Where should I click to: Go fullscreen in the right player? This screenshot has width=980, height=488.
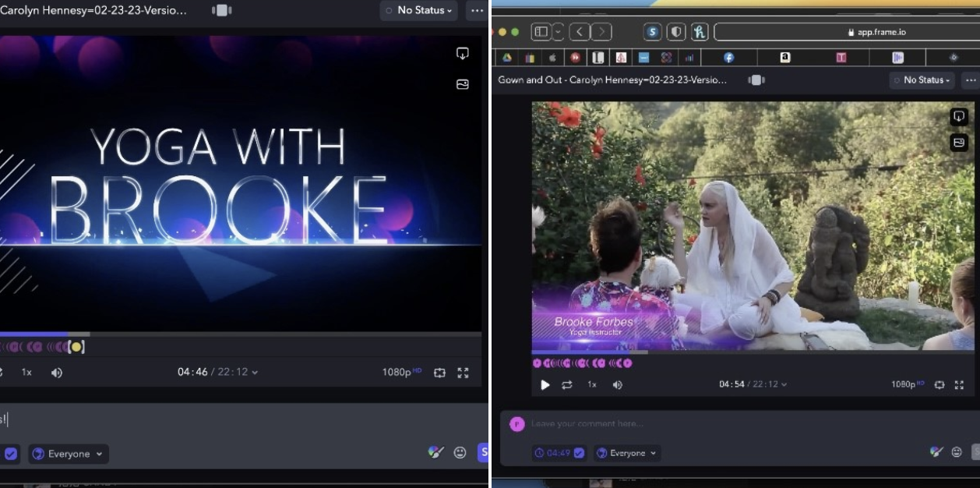point(960,385)
